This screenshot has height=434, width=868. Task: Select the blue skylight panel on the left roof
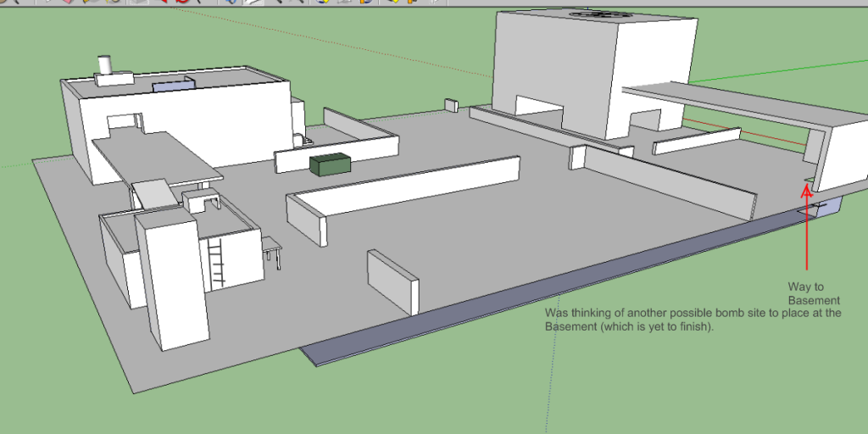(173, 85)
